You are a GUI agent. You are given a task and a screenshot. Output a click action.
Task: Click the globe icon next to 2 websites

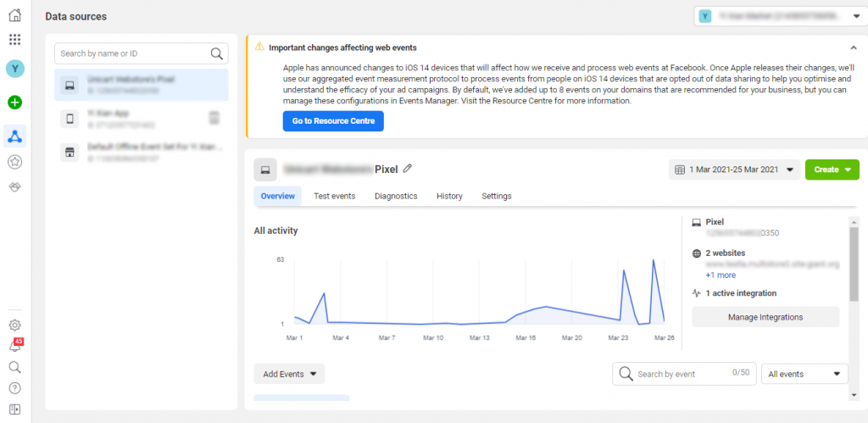(x=697, y=253)
